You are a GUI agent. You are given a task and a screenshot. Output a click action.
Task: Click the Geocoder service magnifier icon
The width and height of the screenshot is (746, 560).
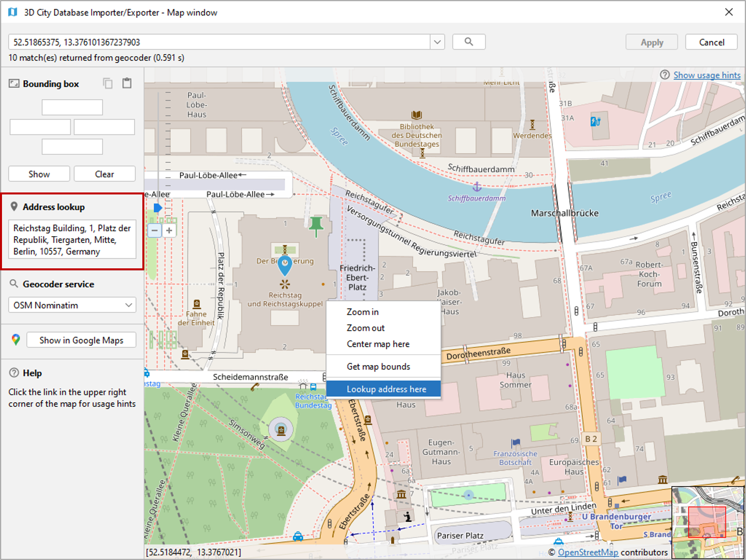[x=14, y=284]
